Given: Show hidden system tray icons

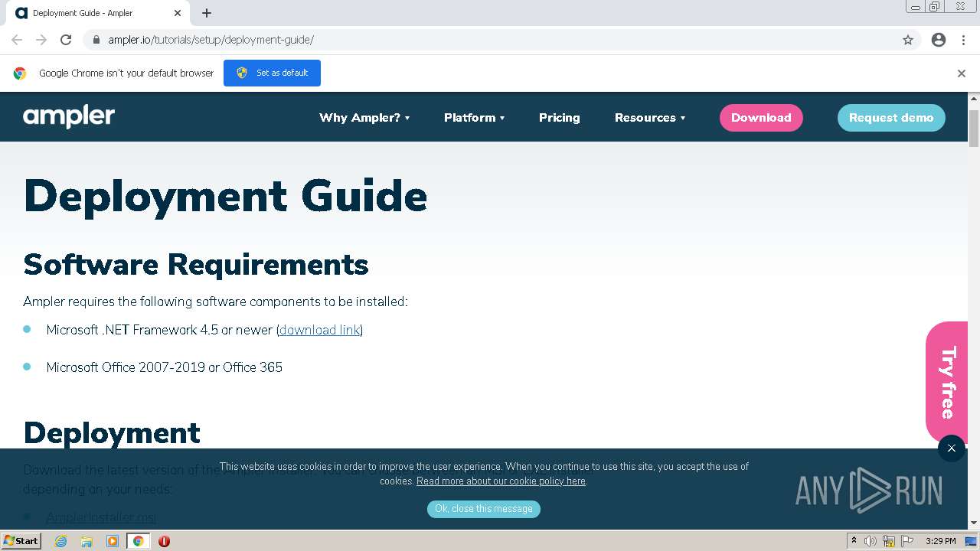Looking at the screenshot, I should [854, 541].
